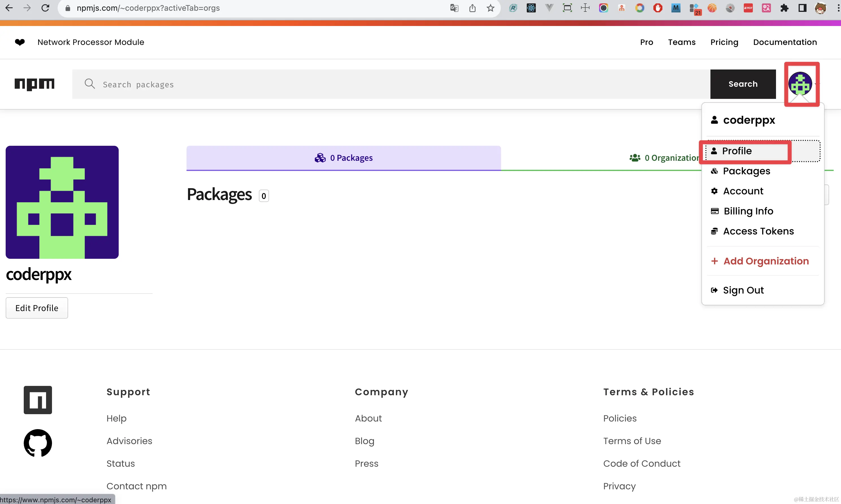Open Pricing in the top navigation
Viewport: 841px width, 504px height.
[x=724, y=42]
